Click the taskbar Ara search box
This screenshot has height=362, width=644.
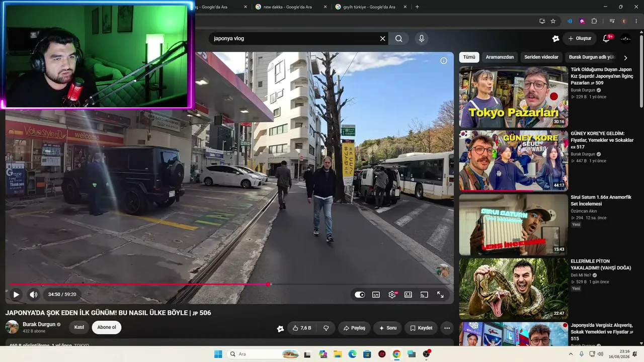coord(264,354)
